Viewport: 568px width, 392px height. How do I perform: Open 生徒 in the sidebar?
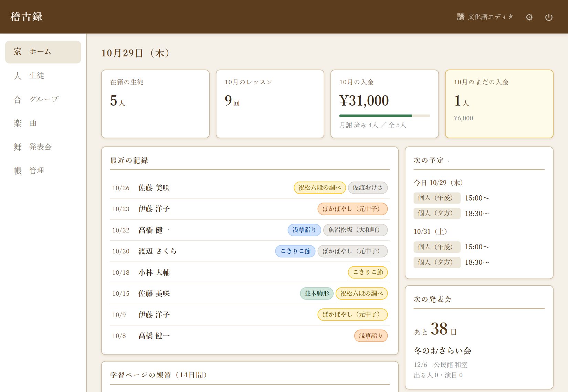click(x=43, y=76)
